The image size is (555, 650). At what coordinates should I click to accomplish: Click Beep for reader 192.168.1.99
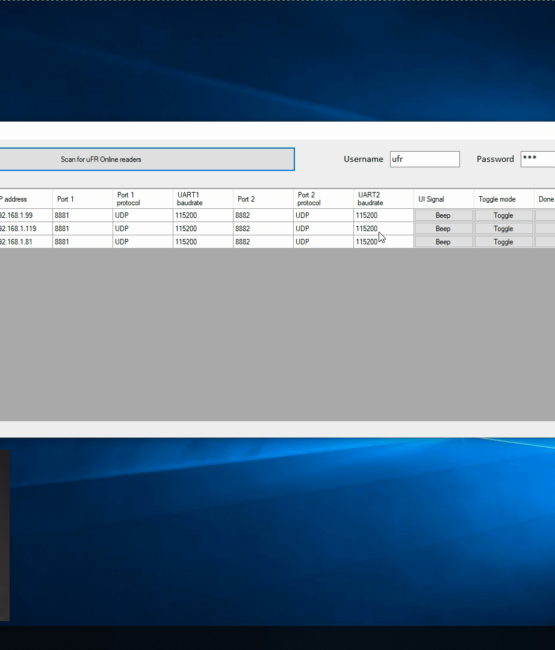(443, 215)
